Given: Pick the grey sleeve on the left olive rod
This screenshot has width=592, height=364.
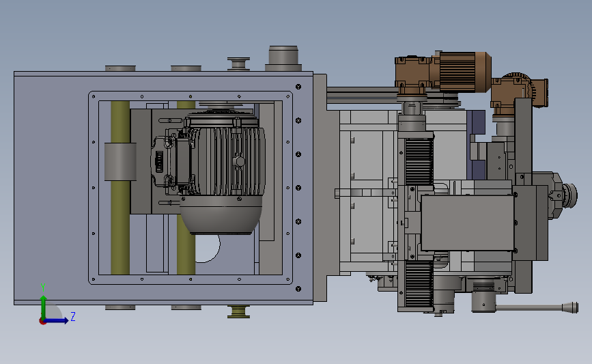Looking at the screenshot, I should click(120, 162).
